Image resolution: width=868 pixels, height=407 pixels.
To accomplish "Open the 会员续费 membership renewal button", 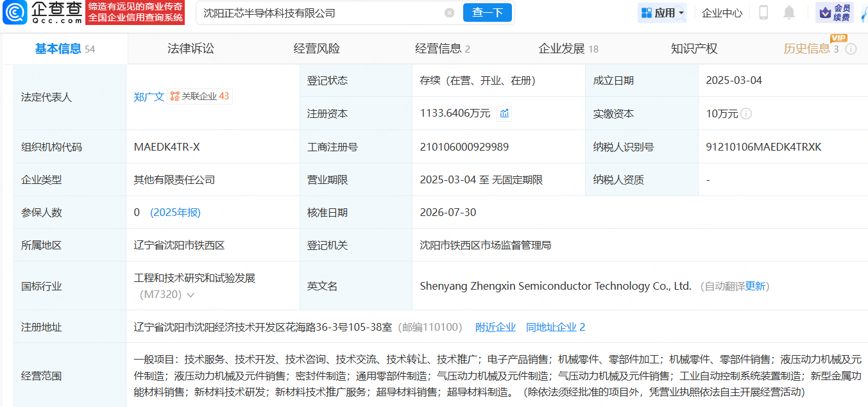I will tap(835, 13).
